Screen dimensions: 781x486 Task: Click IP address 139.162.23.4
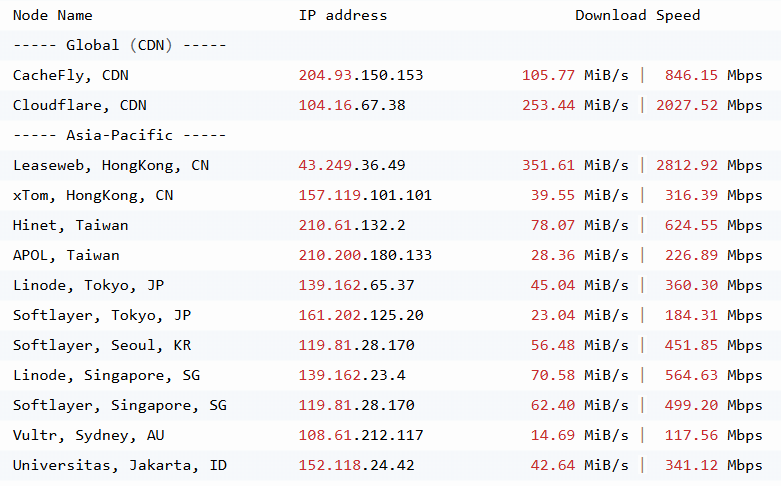click(352, 375)
